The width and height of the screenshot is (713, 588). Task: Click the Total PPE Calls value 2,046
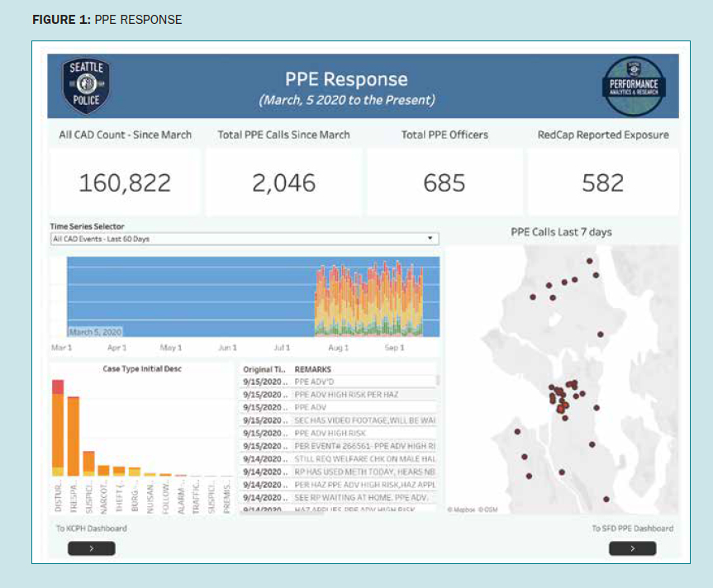tap(283, 183)
